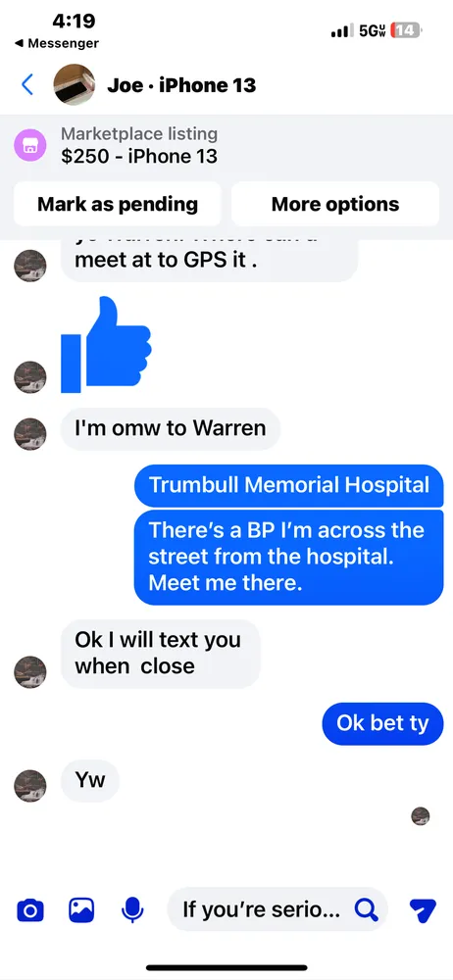Open the $250 - iPhone 13 listing details
The image size is (453, 980).
tap(139, 156)
